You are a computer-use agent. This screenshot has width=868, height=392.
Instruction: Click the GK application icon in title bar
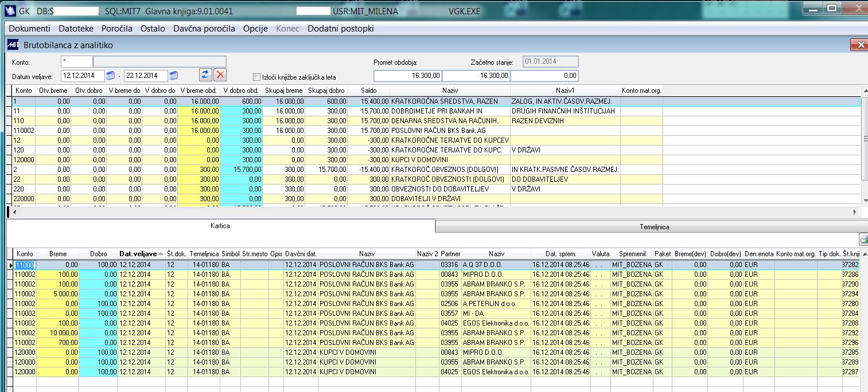coord(11,11)
